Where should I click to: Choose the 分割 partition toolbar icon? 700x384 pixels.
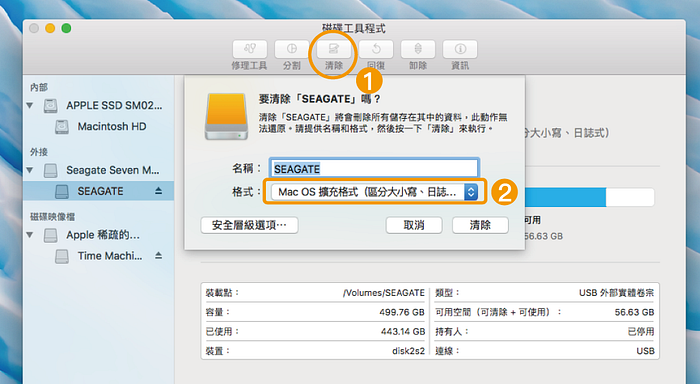click(292, 49)
